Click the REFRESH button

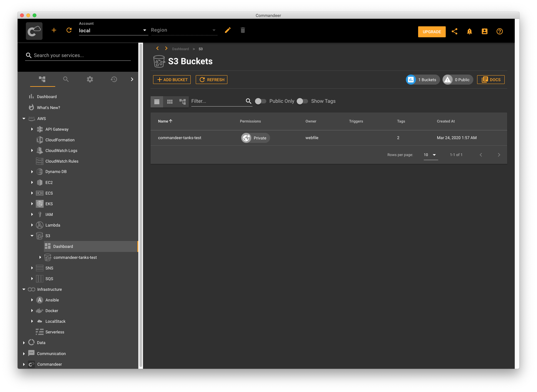point(211,80)
